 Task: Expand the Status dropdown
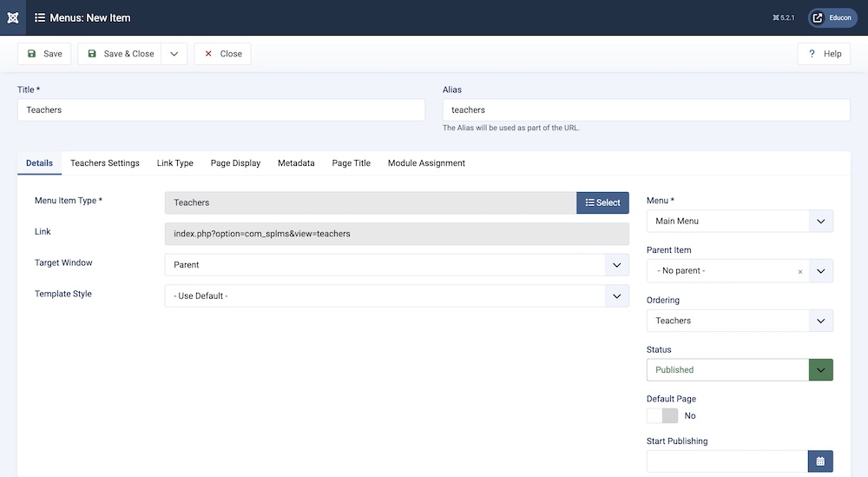point(820,370)
